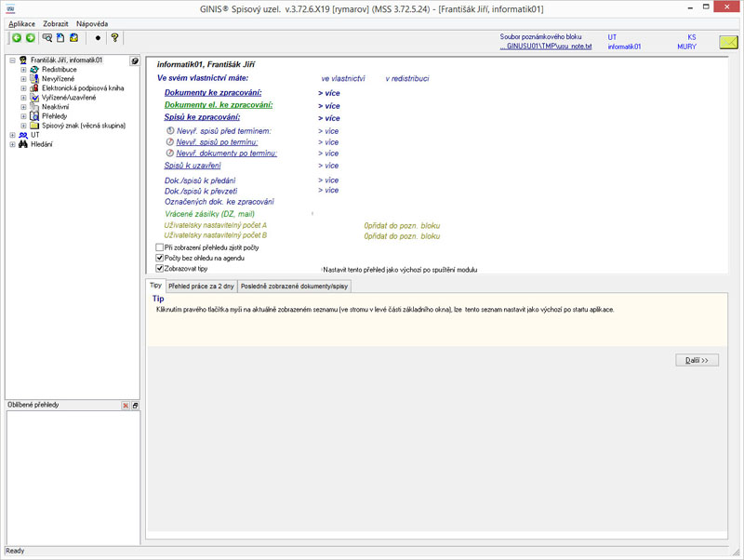This screenshot has height=560, width=744.
Task: Click the Nevyřízené tree icon
Action: click(x=34, y=79)
